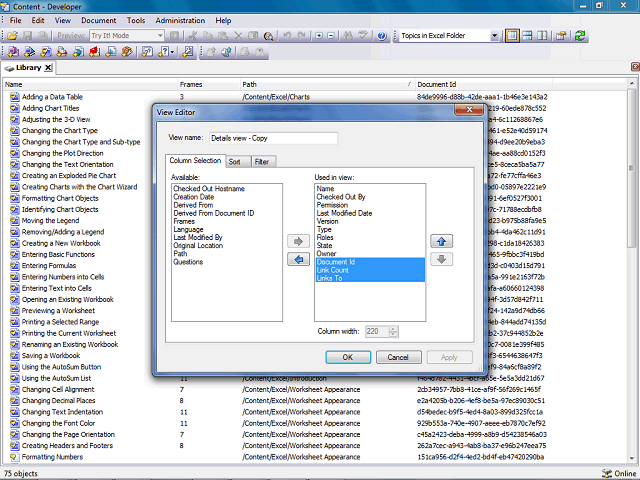Select the Formatting Numbers topic
The image size is (640, 480).
point(52,457)
